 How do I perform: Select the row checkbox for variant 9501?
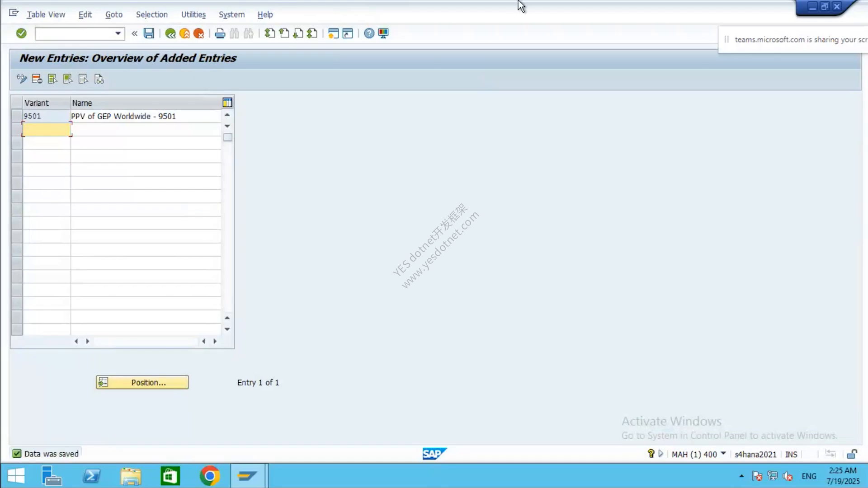point(17,116)
